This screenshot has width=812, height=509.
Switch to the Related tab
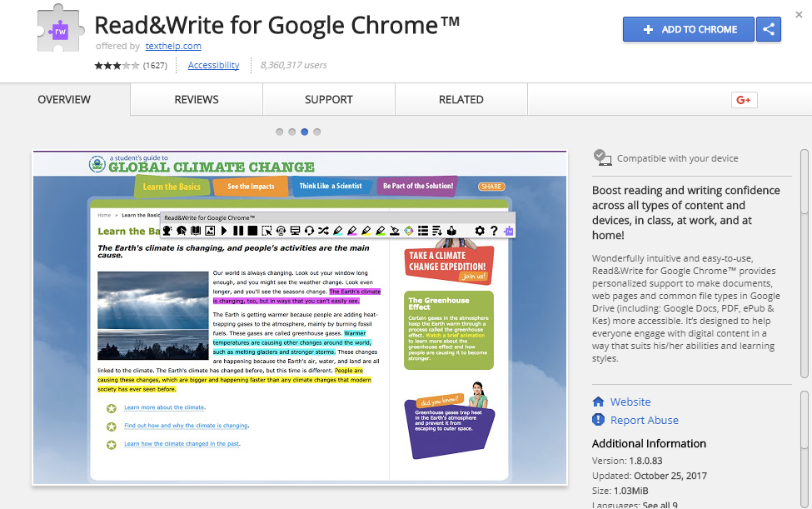[461, 99]
